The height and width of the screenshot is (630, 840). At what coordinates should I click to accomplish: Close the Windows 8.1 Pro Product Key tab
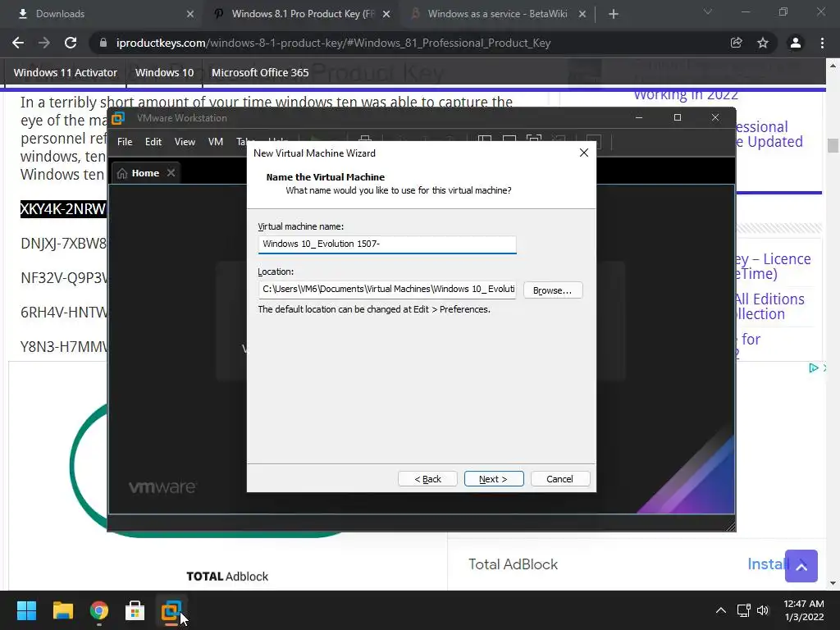pyautogui.click(x=387, y=14)
